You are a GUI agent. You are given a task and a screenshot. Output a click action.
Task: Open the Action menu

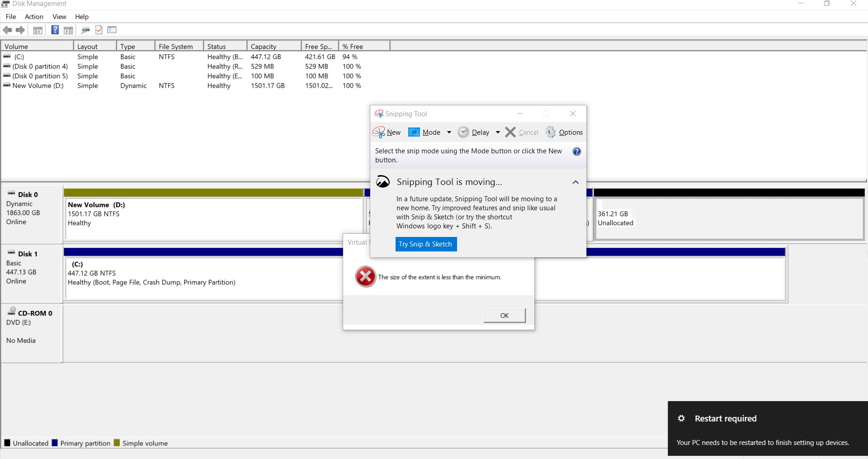tap(34, 17)
